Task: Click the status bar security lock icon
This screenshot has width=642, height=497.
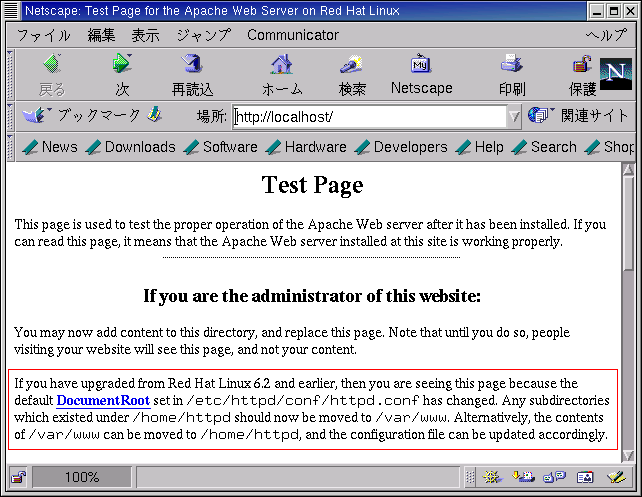Action: tap(18, 477)
